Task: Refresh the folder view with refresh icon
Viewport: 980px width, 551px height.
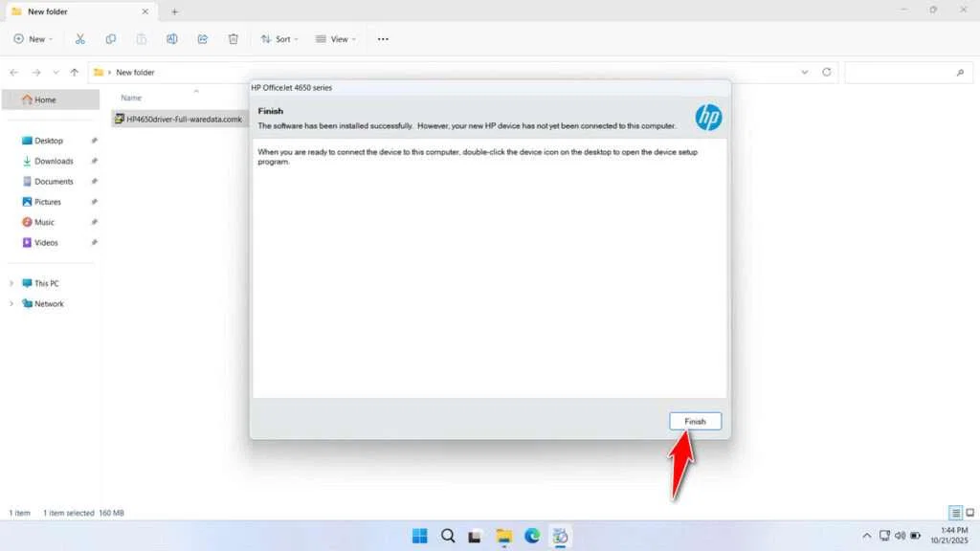Action: [825, 72]
